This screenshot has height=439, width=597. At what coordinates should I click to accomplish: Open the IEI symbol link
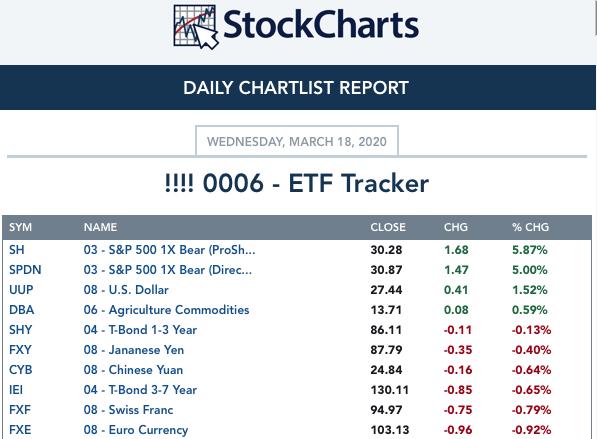(x=16, y=390)
